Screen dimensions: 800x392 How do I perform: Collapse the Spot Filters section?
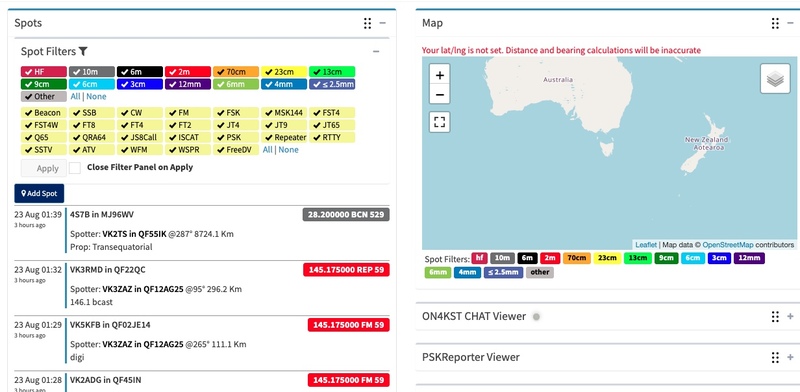click(376, 51)
